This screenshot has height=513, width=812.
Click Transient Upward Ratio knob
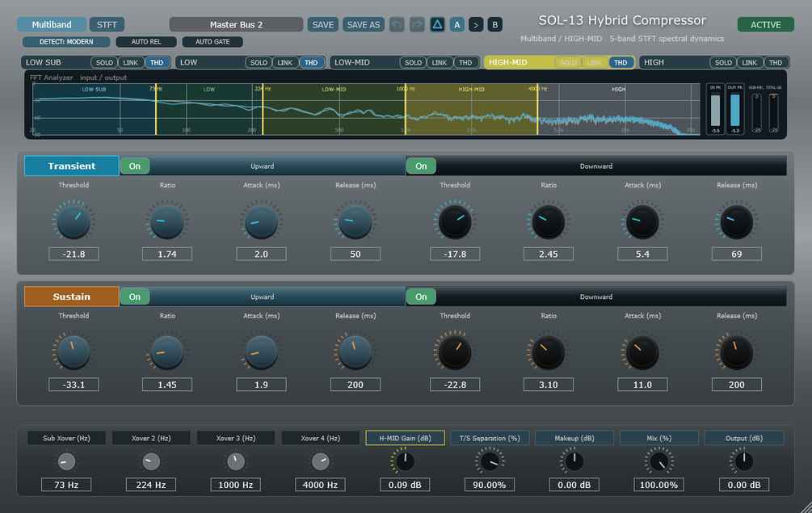click(167, 221)
